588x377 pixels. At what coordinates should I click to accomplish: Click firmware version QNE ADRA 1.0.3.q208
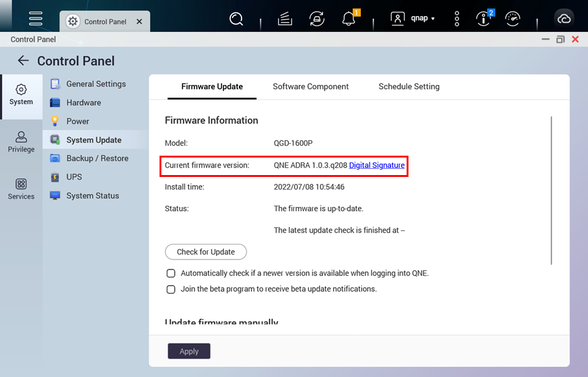(x=310, y=165)
